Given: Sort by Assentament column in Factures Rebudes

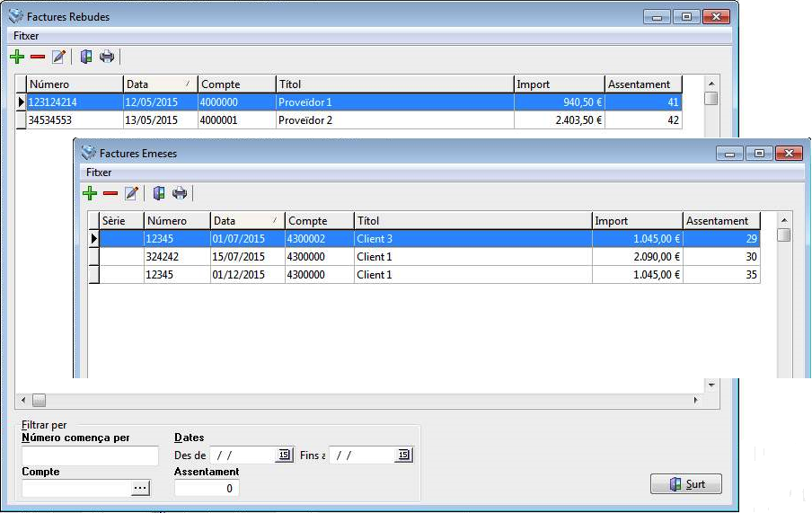Looking at the screenshot, I should tap(644, 84).
